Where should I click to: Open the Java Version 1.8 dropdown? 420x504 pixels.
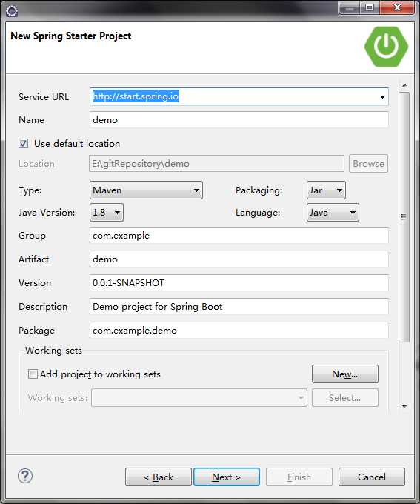coord(107,213)
